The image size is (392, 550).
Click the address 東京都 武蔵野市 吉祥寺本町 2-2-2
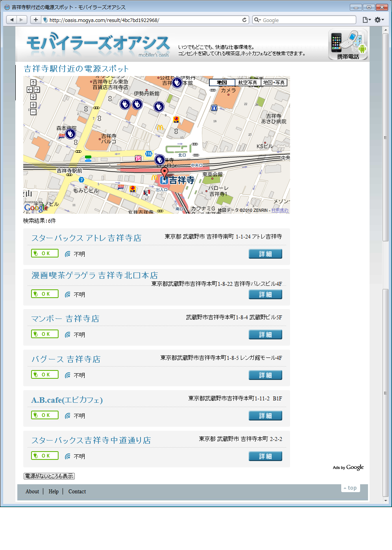tap(240, 439)
